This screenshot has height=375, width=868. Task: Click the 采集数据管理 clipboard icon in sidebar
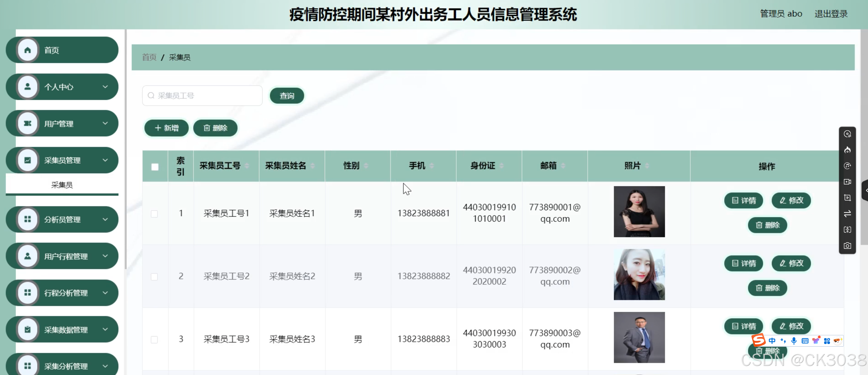click(28, 329)
